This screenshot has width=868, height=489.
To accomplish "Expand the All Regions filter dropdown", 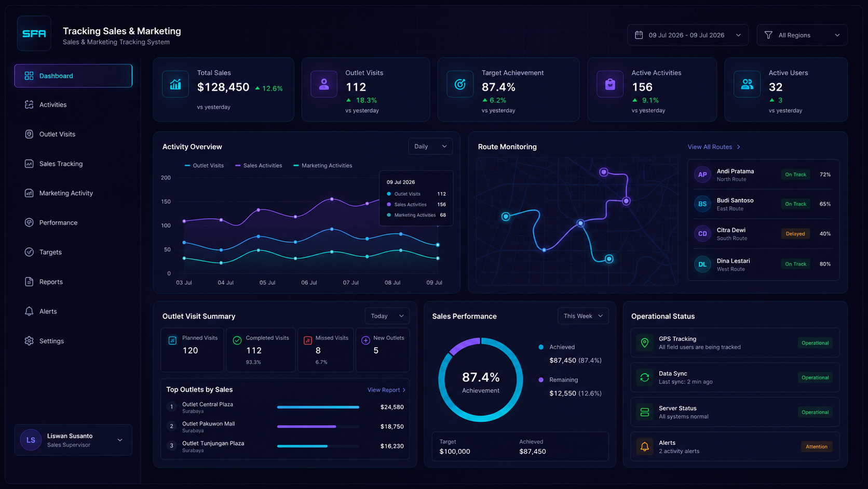I will click(x=802, y=35).
